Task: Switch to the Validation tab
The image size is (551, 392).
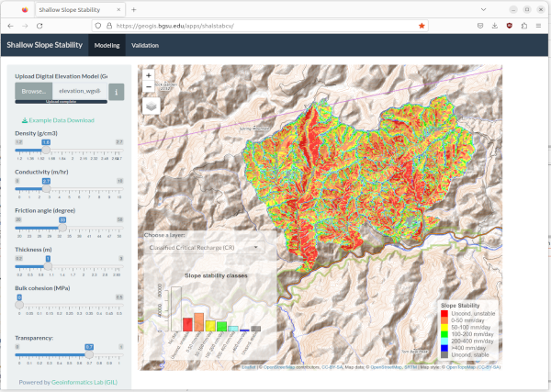Action: [x=145, y=44]
